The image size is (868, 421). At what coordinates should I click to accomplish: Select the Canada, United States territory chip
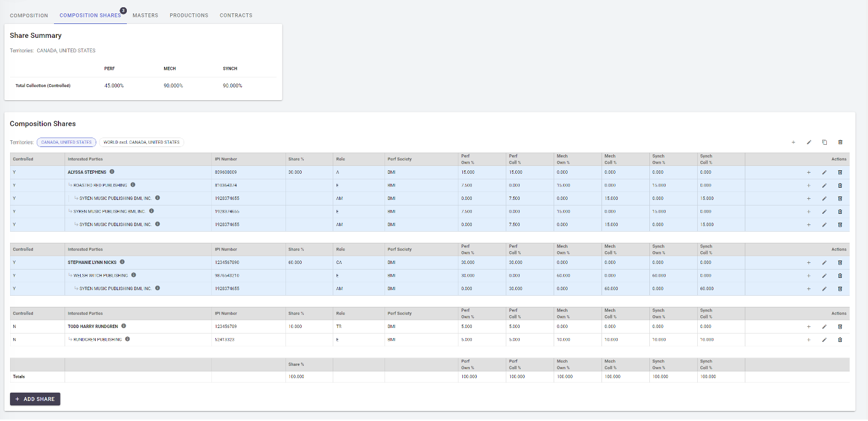(x=66, y=143)
